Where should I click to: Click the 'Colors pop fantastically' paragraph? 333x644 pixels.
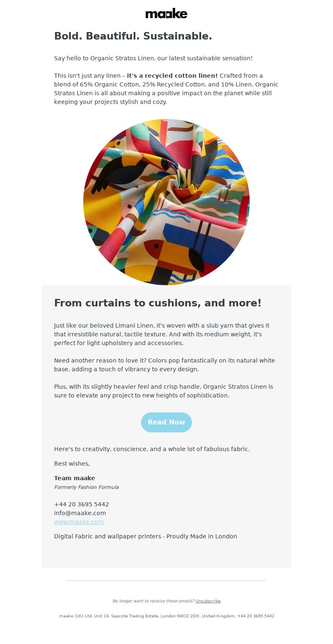click(x=164, y=365)
